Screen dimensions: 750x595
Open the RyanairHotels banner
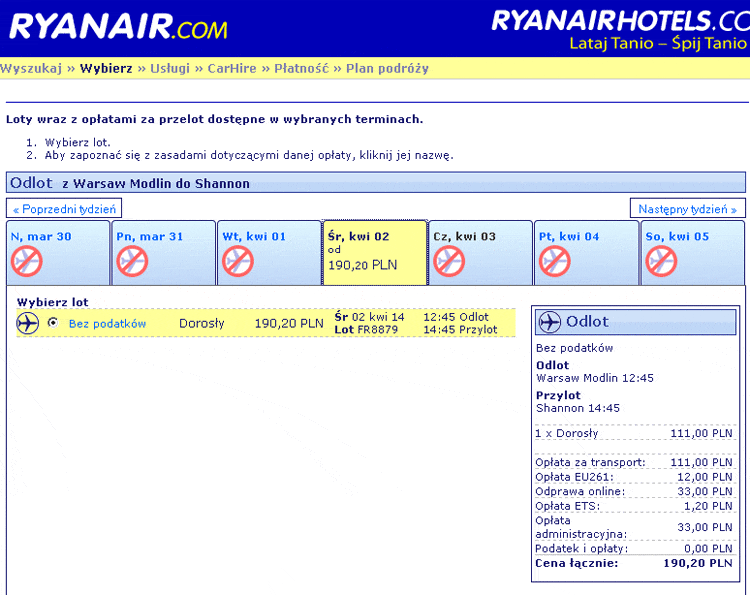click(621, 30)
